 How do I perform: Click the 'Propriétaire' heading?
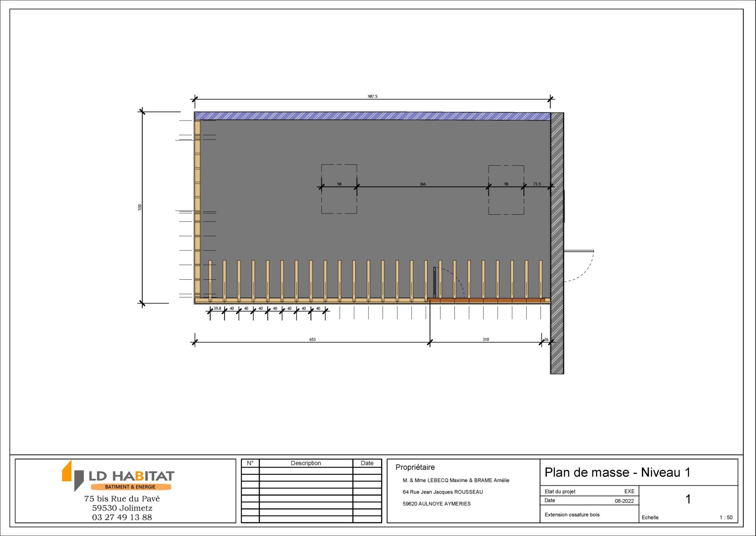coord(415,467)
